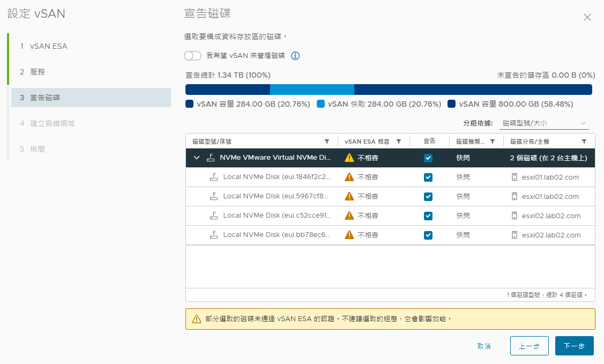Click host icon in eui.bb78ec6 disk row
This screenshot has height=364, width=604.
click(x=514, y=235)
